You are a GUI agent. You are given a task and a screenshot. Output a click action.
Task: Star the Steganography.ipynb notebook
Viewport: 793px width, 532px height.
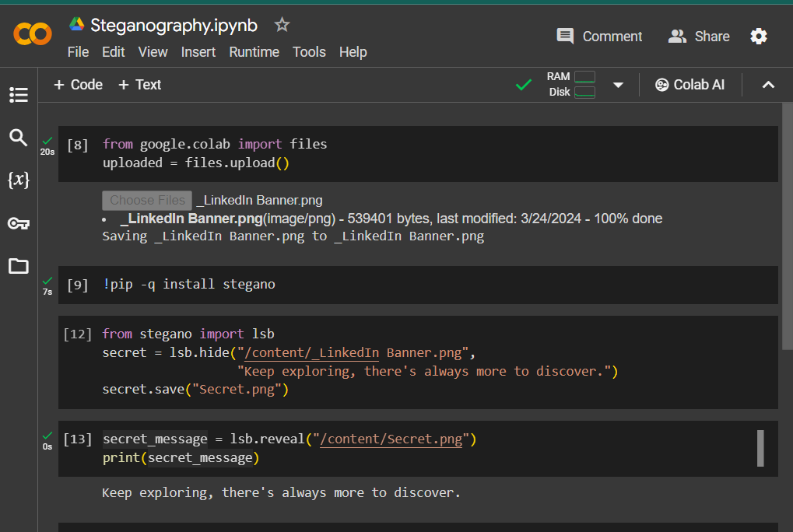[282, 25]
